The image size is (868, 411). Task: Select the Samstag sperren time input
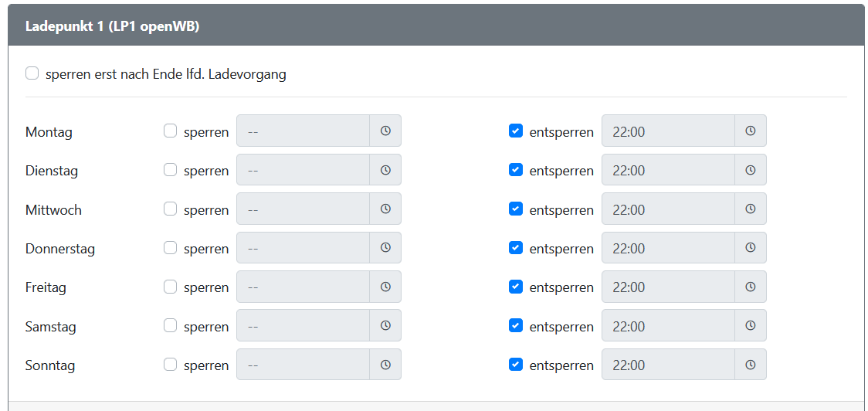click(x=303, y=326)
